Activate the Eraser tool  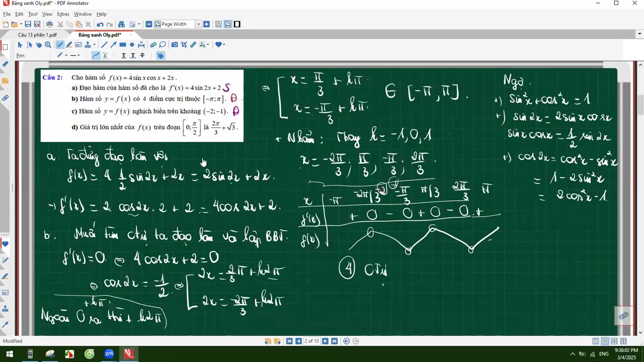coord(153,45)
